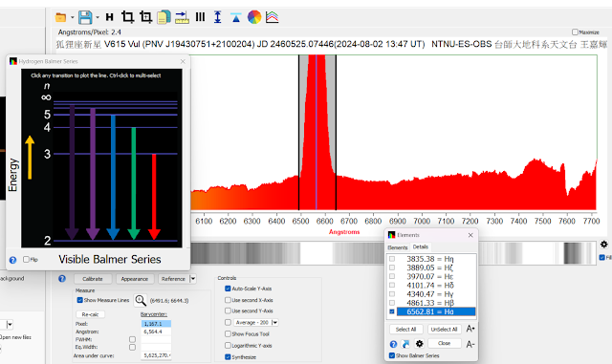Click the gear icon in Elements dialog

[x=419, y=344]
